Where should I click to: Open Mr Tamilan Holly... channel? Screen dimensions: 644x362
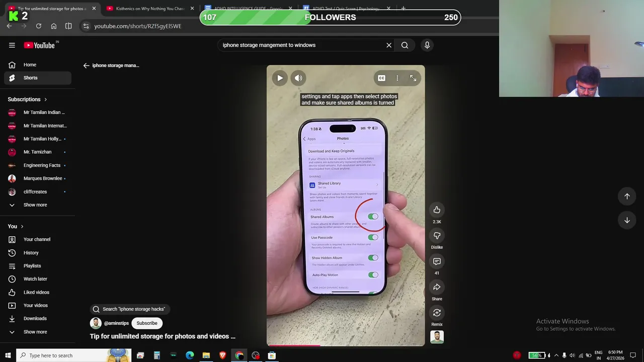point(37,139)
